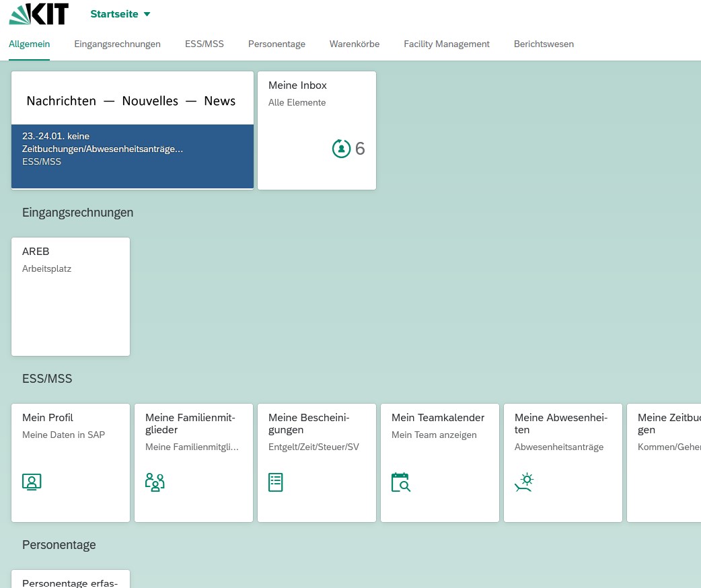Click the Mein Profil monitor icon
The width and height of the screenshot is (701, 588).
coord(32,482)
